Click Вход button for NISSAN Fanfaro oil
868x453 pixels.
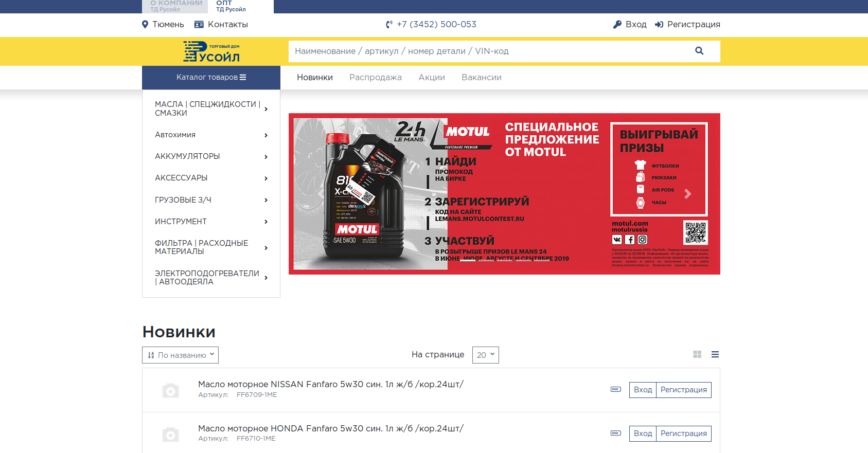point(643,390)
